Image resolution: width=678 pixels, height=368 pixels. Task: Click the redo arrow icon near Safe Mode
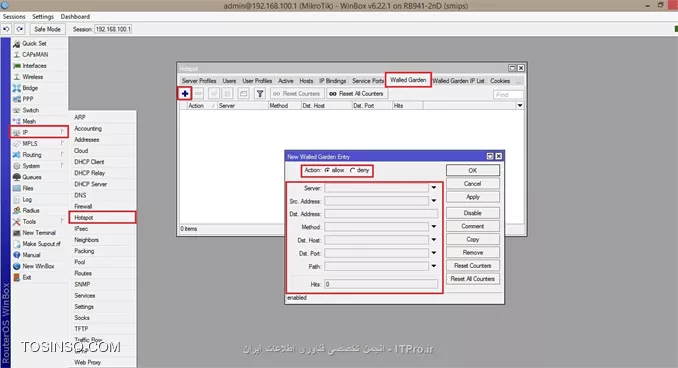point(19,29)
